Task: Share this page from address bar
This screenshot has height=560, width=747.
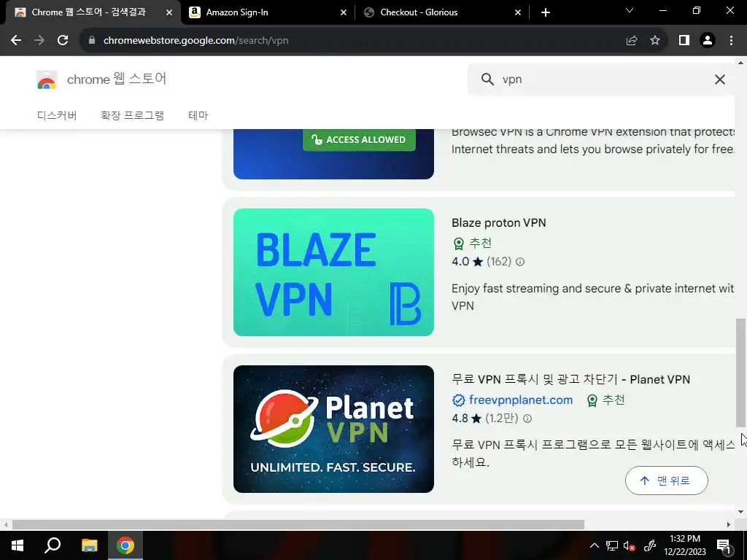Action: pos(632,41)
